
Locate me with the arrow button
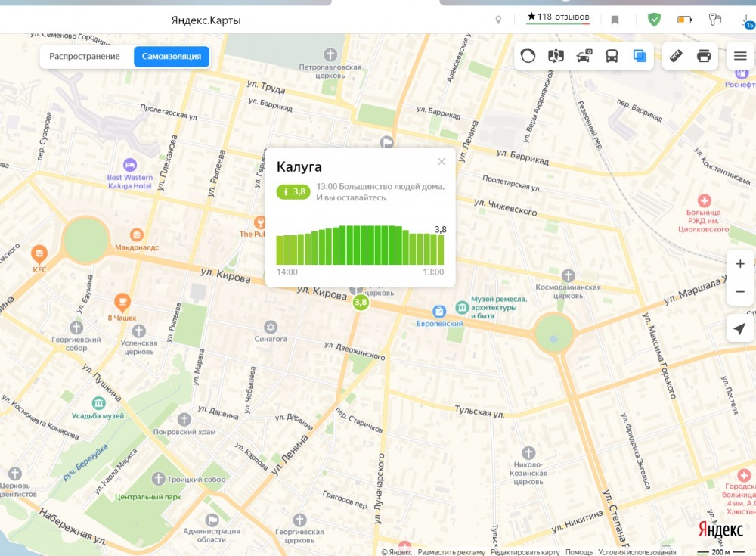pos(740,328)
